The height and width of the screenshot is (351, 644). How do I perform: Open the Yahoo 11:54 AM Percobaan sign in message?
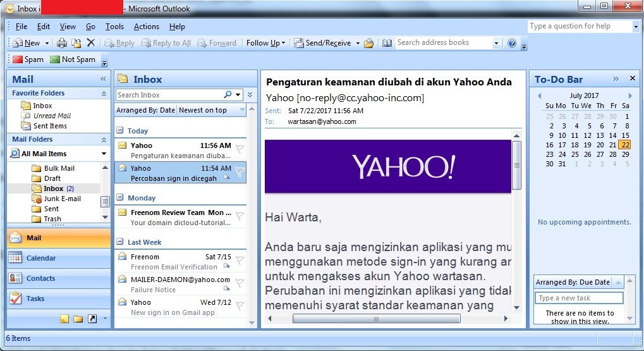[180, 173]
